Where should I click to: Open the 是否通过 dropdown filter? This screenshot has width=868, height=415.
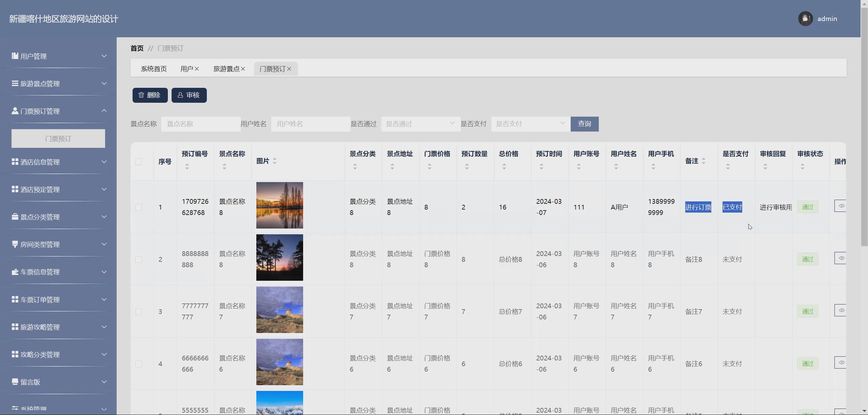coord(420,124)
